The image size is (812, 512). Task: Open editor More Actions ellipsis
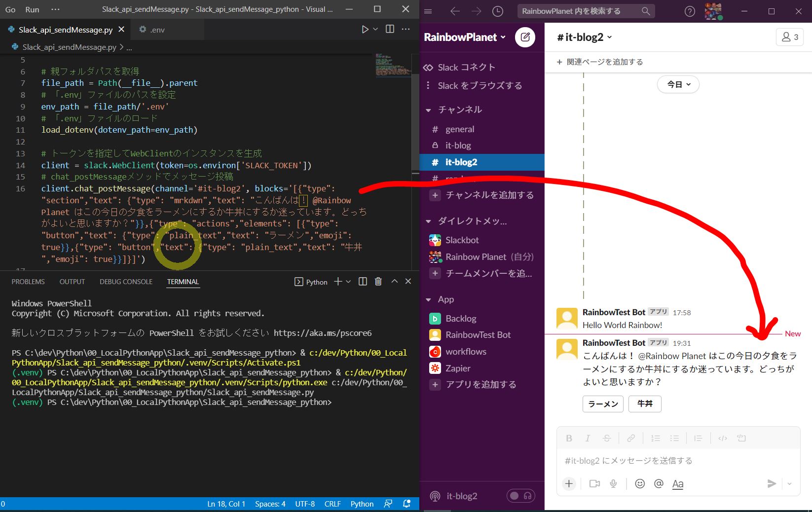(406, 29)
